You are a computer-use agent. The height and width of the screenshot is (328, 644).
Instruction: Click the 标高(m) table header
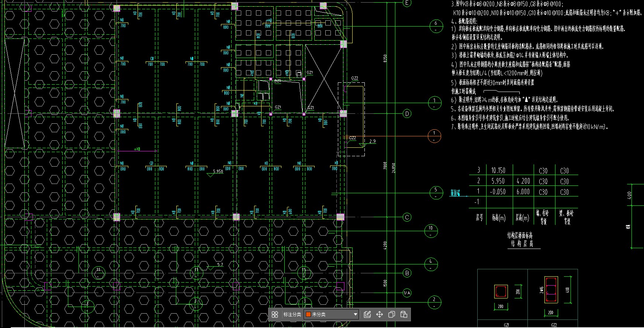pos(499,218)
